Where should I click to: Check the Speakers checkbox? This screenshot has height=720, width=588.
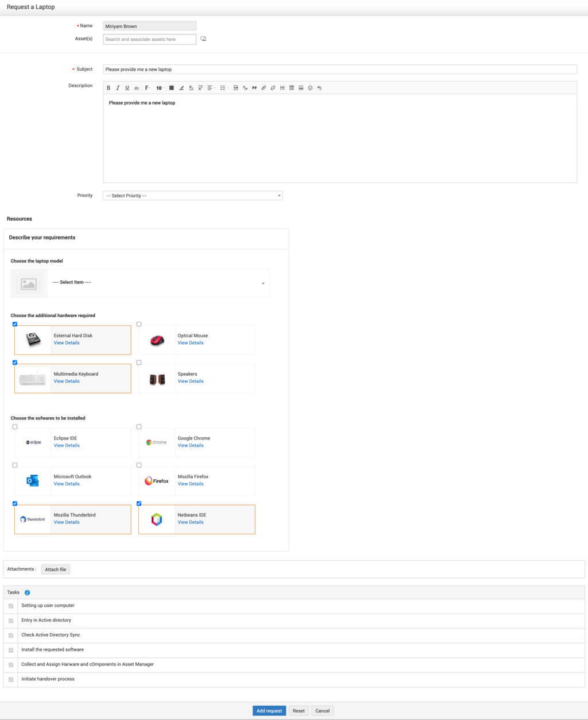pos(139,363)
